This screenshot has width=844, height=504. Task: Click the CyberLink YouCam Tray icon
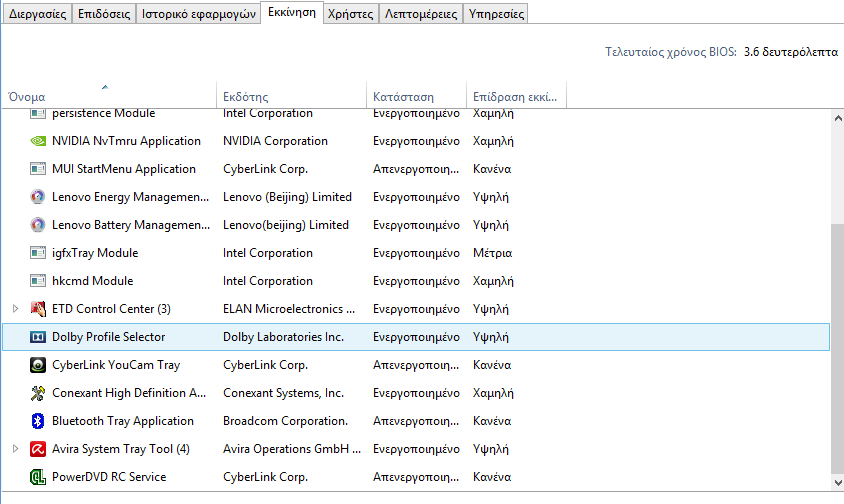(x=38, y=365)
